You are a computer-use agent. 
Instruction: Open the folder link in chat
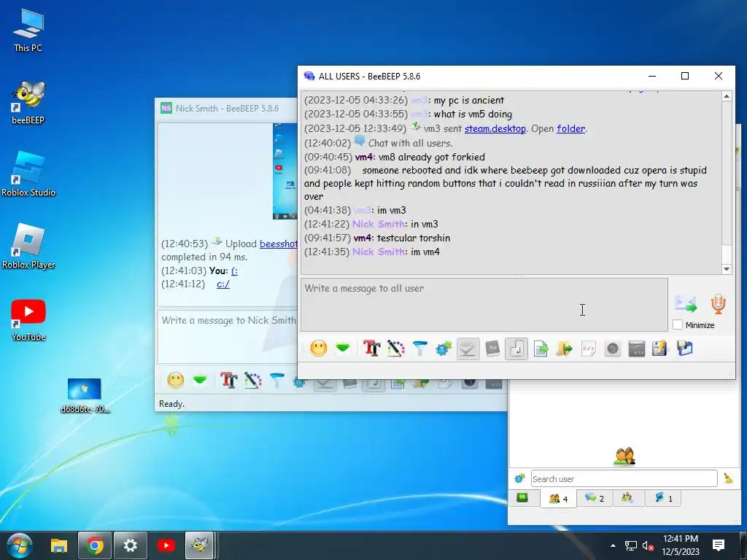570,128
